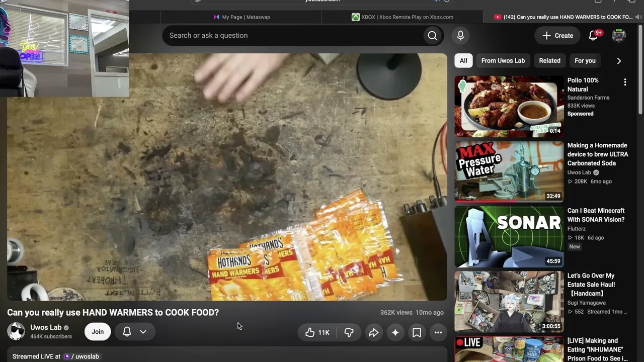Click the hand warmers video player
Viewport: 644px width, 362px height.
point(227,177)
